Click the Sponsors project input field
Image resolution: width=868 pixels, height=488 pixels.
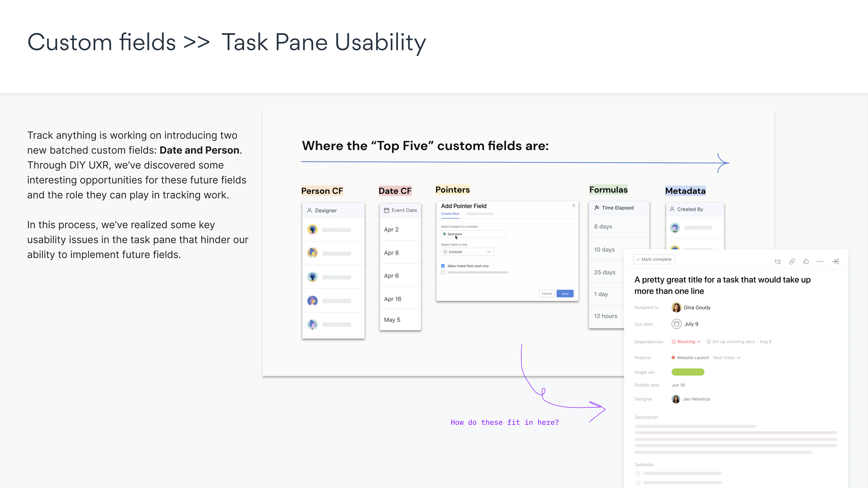tap(473, 234)
